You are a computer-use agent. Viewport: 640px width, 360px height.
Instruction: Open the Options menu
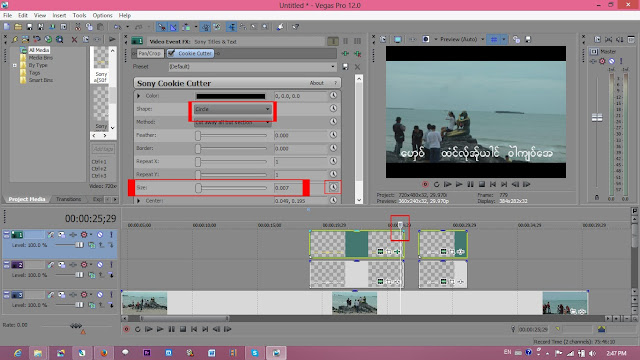[102, 16]
